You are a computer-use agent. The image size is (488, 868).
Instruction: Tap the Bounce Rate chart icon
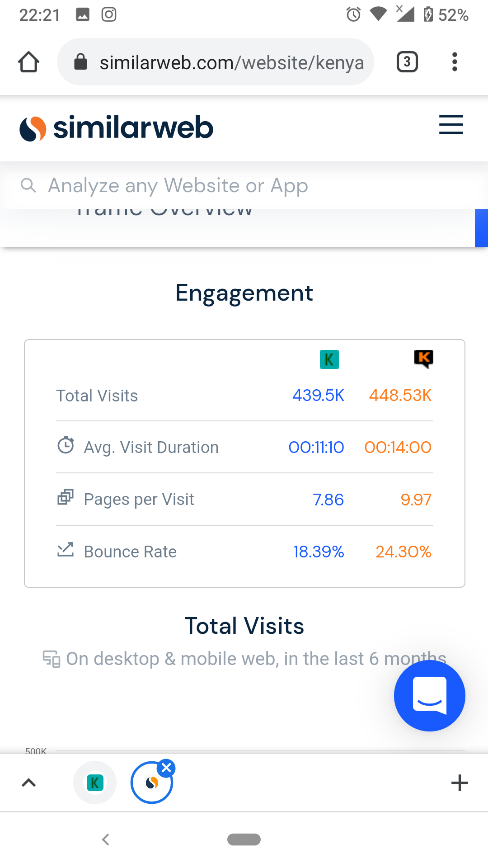[66, 550]
